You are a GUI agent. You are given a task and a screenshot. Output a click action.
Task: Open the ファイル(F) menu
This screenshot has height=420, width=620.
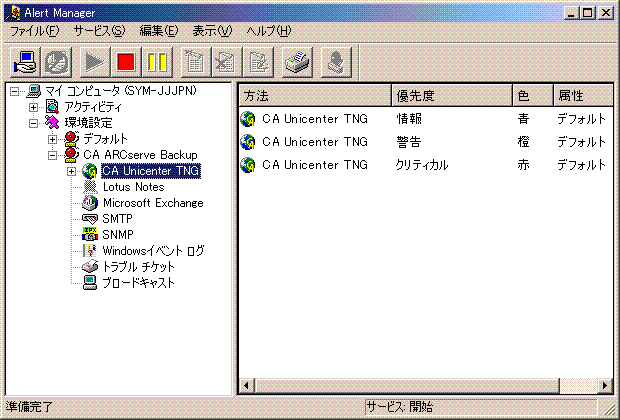[34, 31]
